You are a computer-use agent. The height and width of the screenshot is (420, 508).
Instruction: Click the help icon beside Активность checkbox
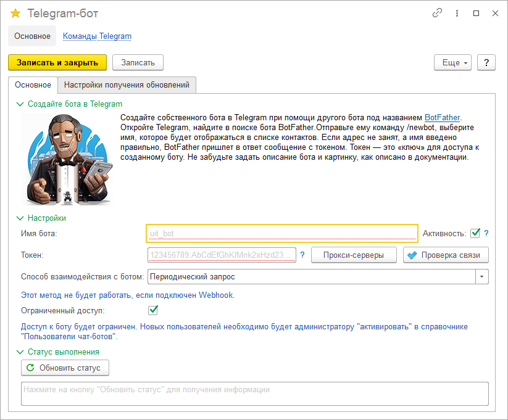pyautogui.click(x=487, y=233)
